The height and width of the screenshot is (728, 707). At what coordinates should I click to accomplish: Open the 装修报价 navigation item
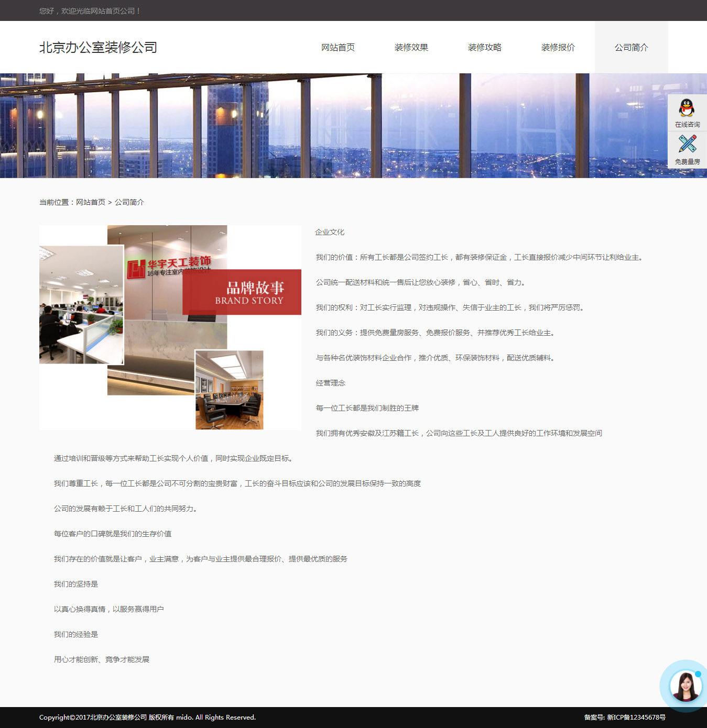pyautogui.click(x=558, y=48)
